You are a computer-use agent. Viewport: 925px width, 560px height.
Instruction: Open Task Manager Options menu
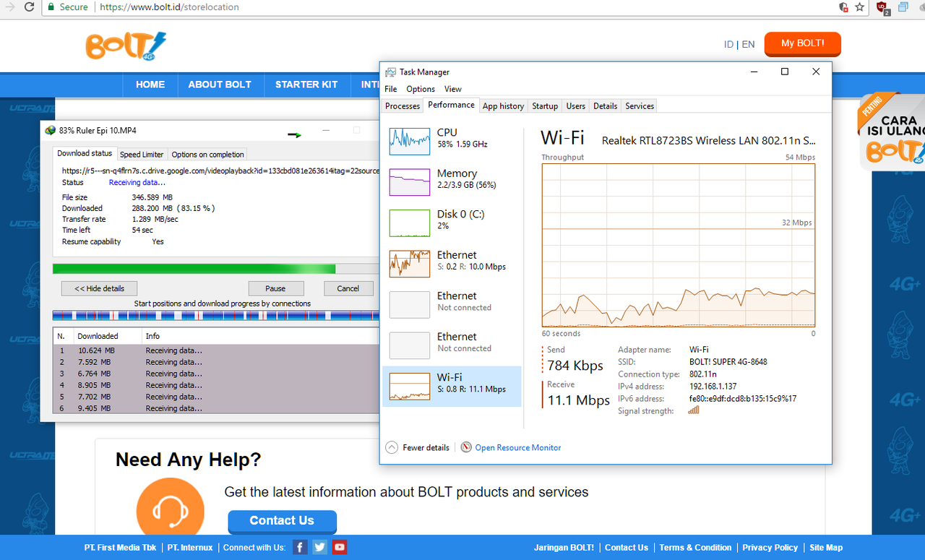[x=421, y=89]
